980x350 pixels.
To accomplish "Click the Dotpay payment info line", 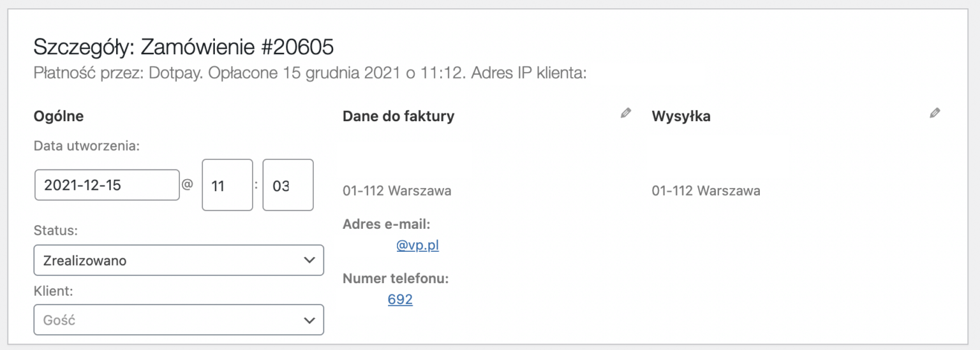I will pyautogui.click(x=310, y=73).
